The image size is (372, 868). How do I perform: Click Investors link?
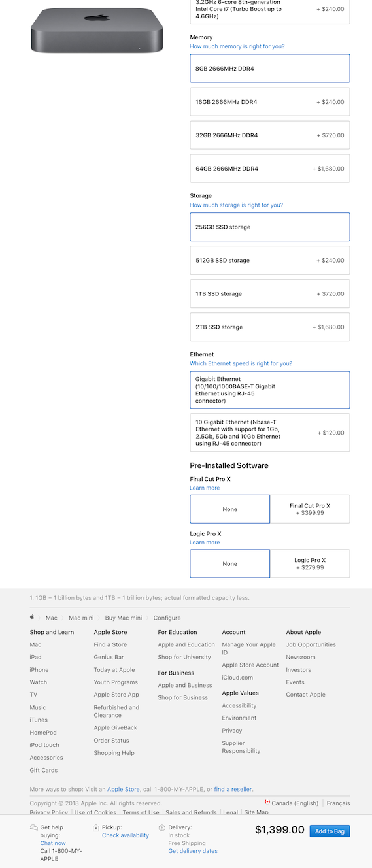pyautogui.click(x=299, y=669)
